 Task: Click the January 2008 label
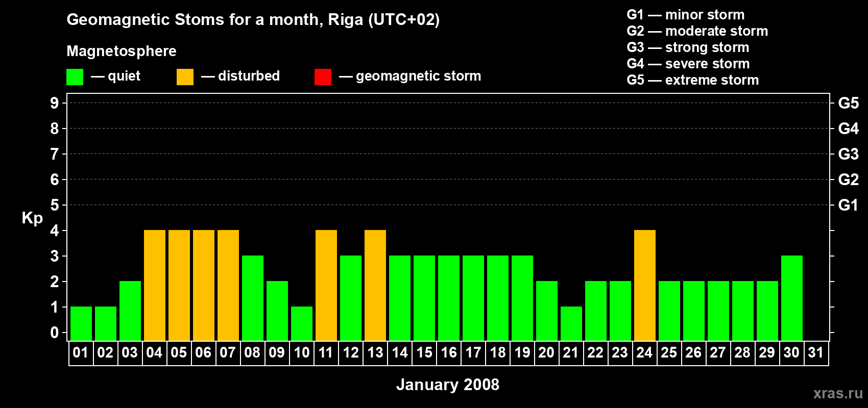(x=448, y=385)
